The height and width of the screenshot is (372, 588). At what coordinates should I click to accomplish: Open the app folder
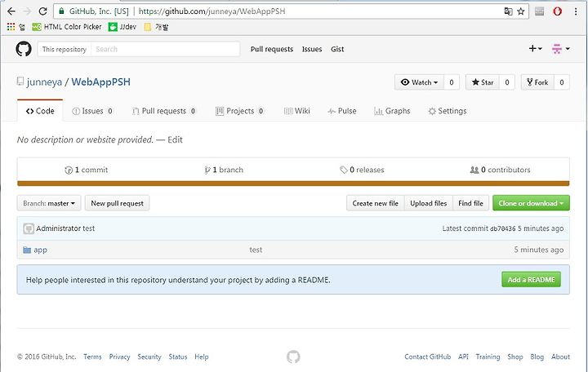(x=41, y=250)
